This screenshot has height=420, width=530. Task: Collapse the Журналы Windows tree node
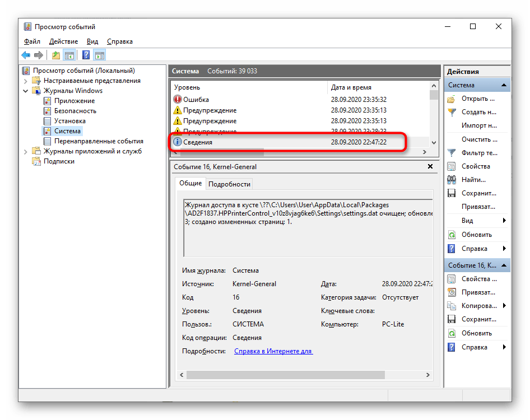pos(26,91)
